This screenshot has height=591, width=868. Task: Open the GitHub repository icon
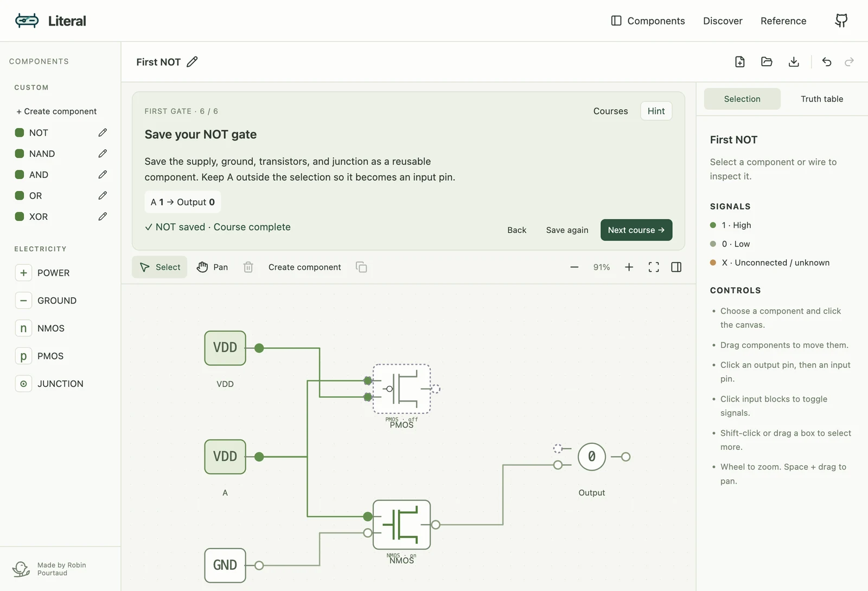(841, 21)
